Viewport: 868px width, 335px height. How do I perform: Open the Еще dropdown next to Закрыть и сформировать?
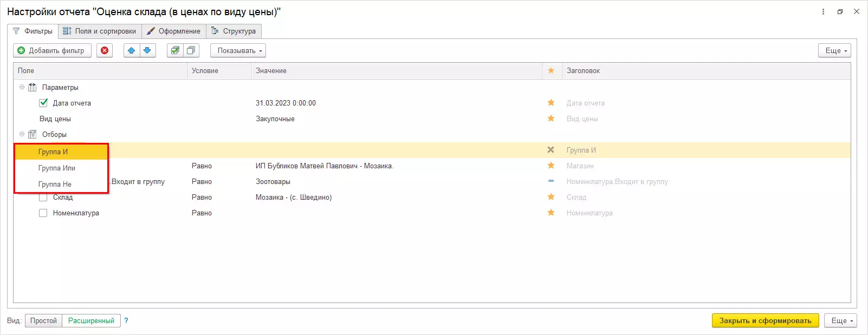coord(840,320)
